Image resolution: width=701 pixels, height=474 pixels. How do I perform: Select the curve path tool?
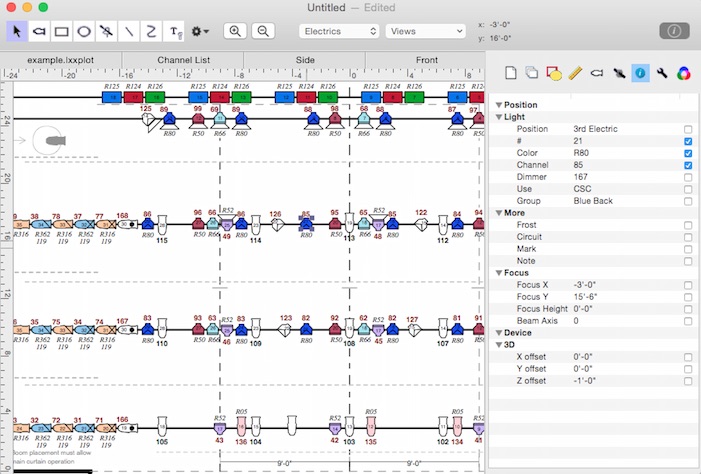pyautogui.click(x=151, y=31)
